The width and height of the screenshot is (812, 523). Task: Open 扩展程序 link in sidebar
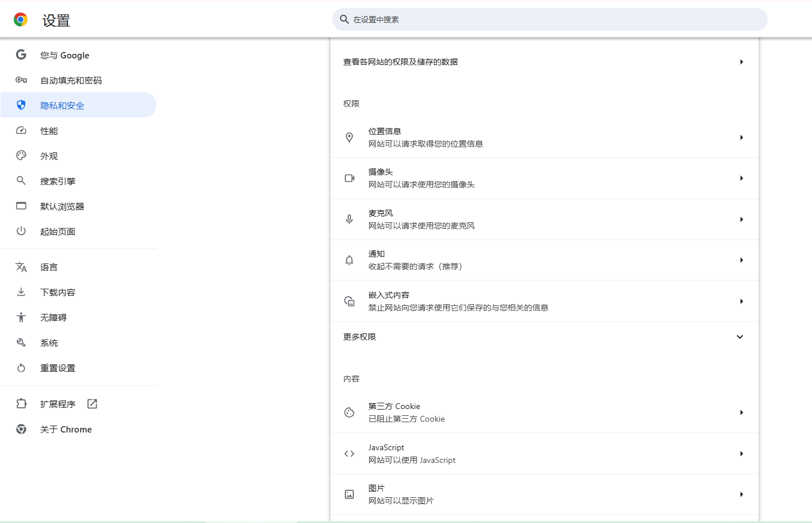[x=78, y=404]
